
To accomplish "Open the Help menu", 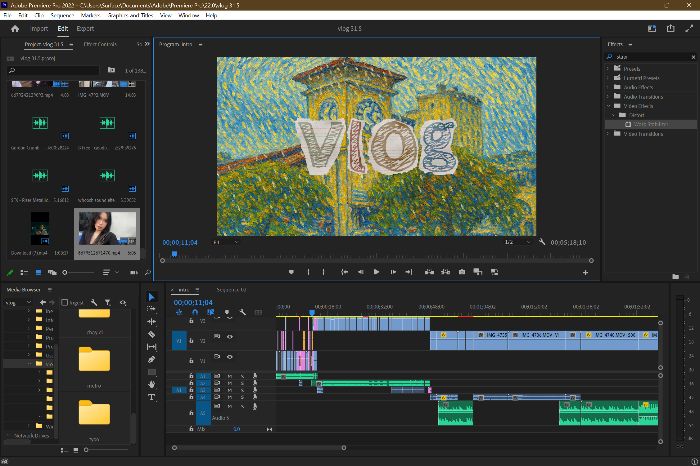I will (x=211, y=15).
